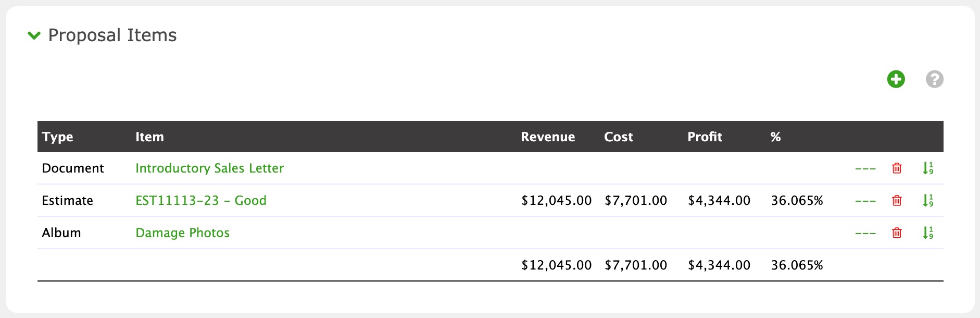Screen dimensions: 980x318
Task: Open the Introductory Sales Letter link
Action: (x=209, y=168)
